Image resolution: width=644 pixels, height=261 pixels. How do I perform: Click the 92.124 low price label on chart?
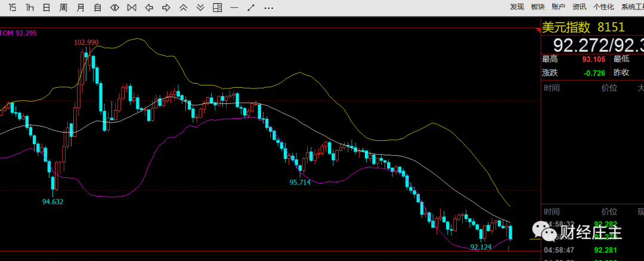pos(481,247)
